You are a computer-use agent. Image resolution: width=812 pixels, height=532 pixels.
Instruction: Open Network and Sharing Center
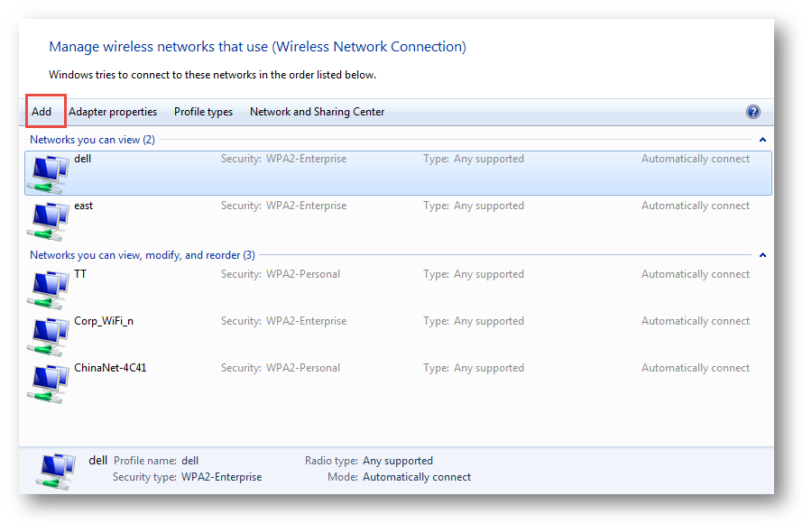point(318,112)
